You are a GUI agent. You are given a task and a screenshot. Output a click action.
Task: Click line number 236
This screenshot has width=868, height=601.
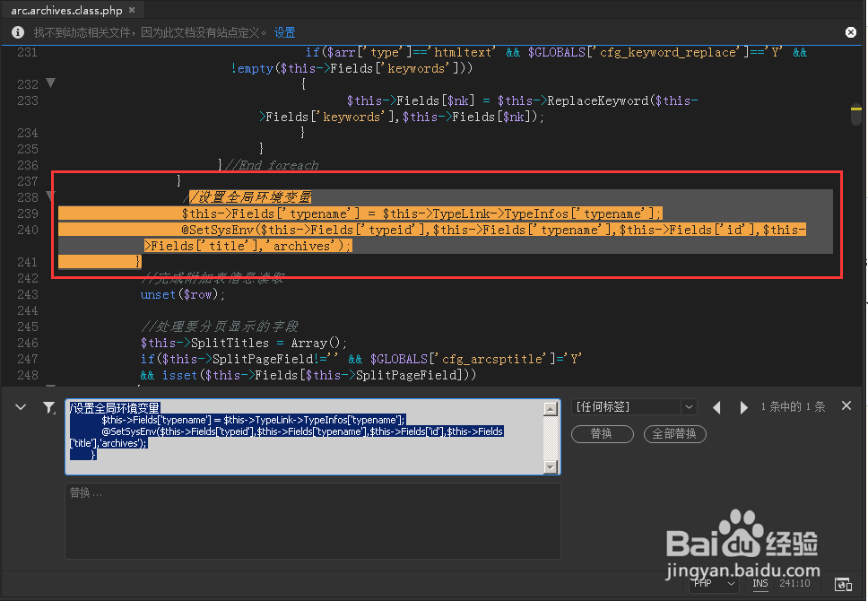(28, 165)
